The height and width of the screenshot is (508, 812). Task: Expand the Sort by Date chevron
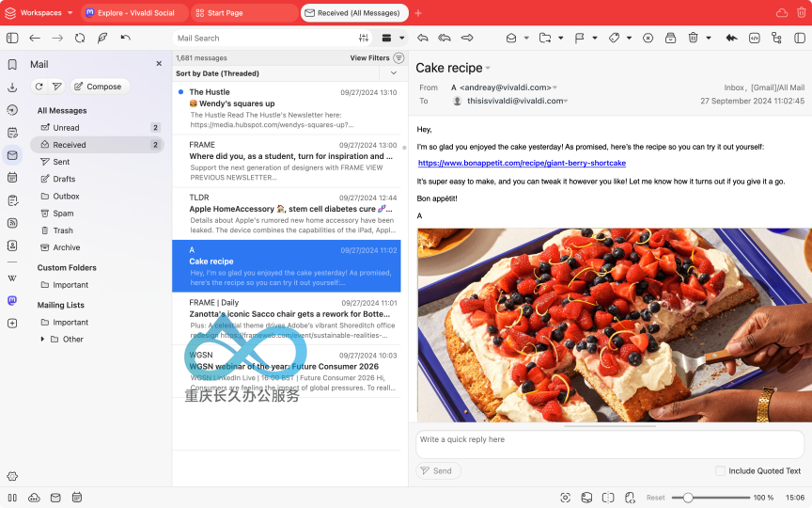[x=394, y=73]
